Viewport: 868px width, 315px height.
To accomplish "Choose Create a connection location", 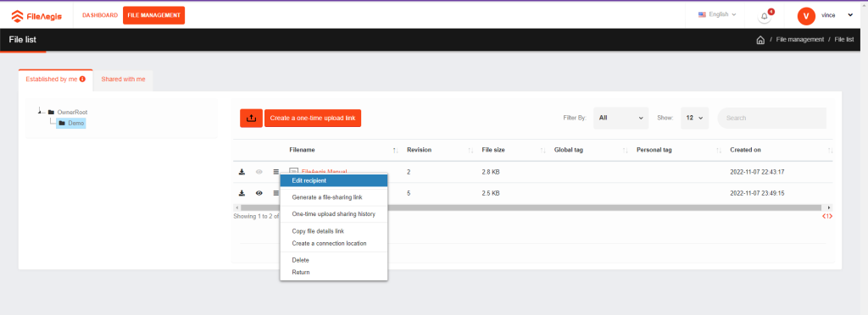I will (333, 243).
